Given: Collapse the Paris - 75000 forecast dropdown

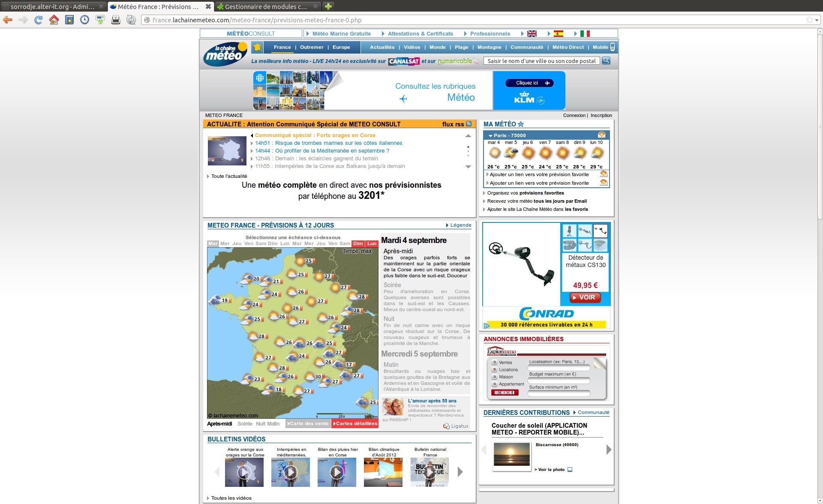Looking at the screenshot, I should point(490,135).
